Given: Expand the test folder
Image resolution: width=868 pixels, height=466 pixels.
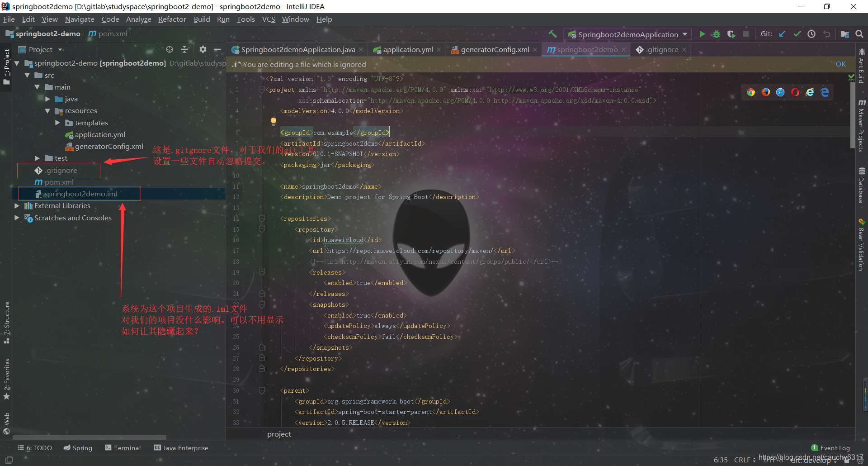Looking at the screenshot, I should (37, 158).
